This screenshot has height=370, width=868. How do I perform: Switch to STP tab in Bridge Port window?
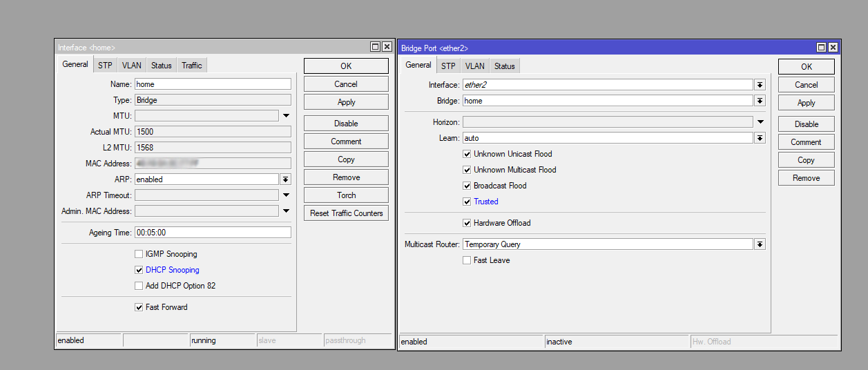[448, 66]
